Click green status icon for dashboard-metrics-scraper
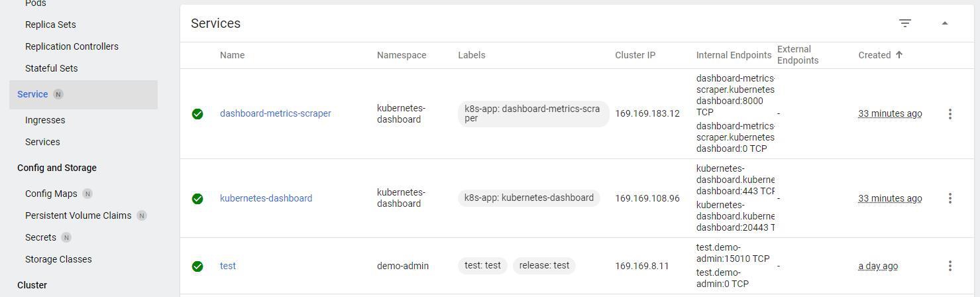The width and height of the screenshot is (980, 297). 197,114
